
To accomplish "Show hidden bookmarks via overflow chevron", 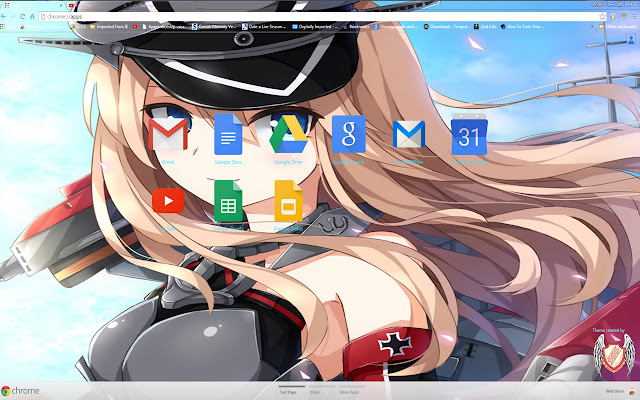I will click(x=593, y=27).
